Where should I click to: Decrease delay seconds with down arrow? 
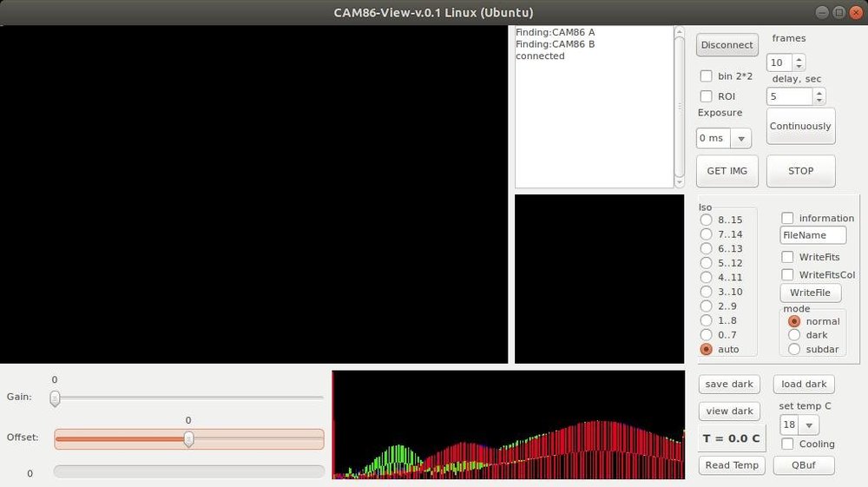[819, 100]
